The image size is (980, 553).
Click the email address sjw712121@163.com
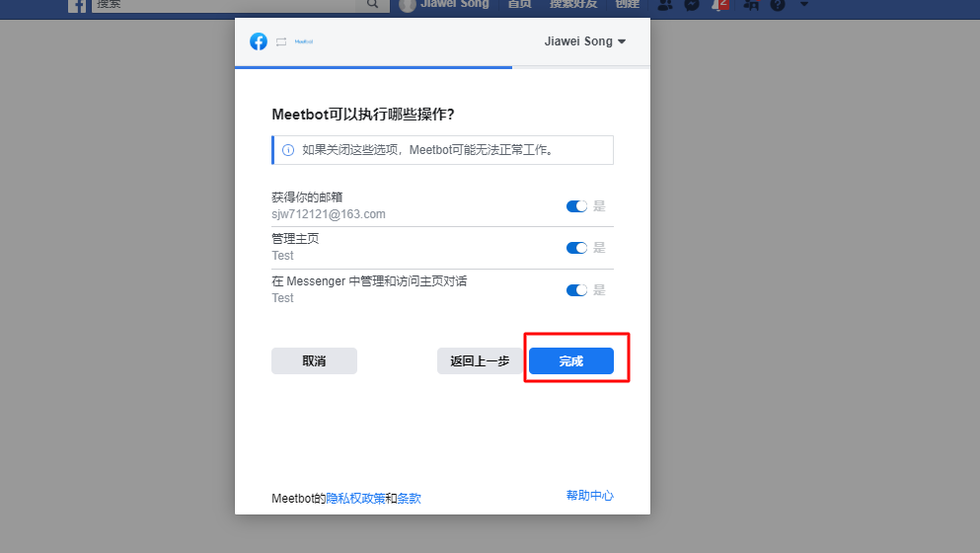(328, 214)
